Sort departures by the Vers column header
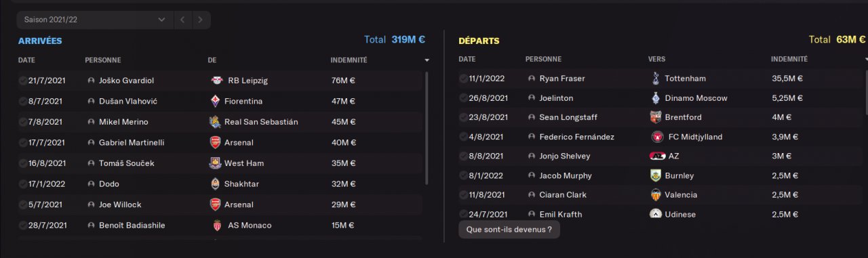868x258 pixels. coord(656,59)
